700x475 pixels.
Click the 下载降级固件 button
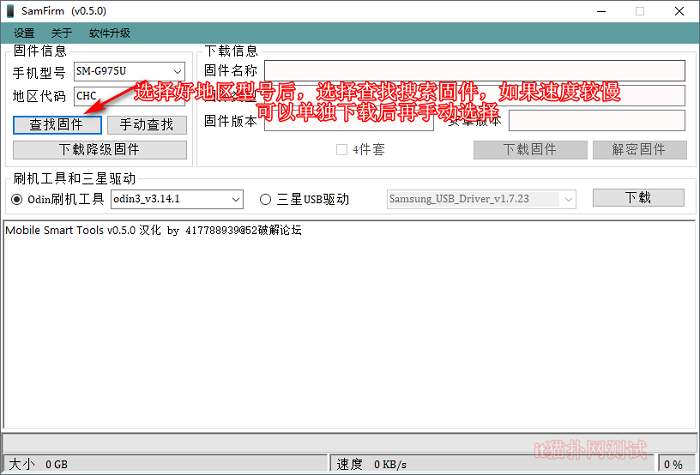(100, 150)
